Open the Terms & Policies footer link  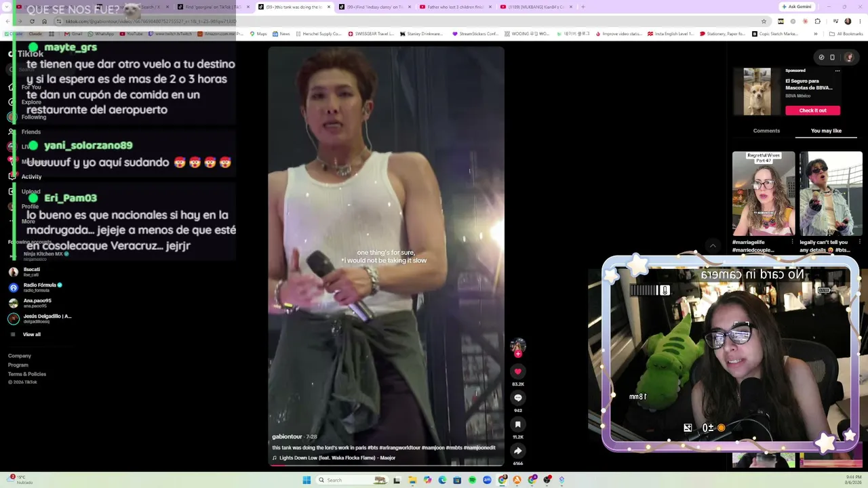click(x=27, y=374)
